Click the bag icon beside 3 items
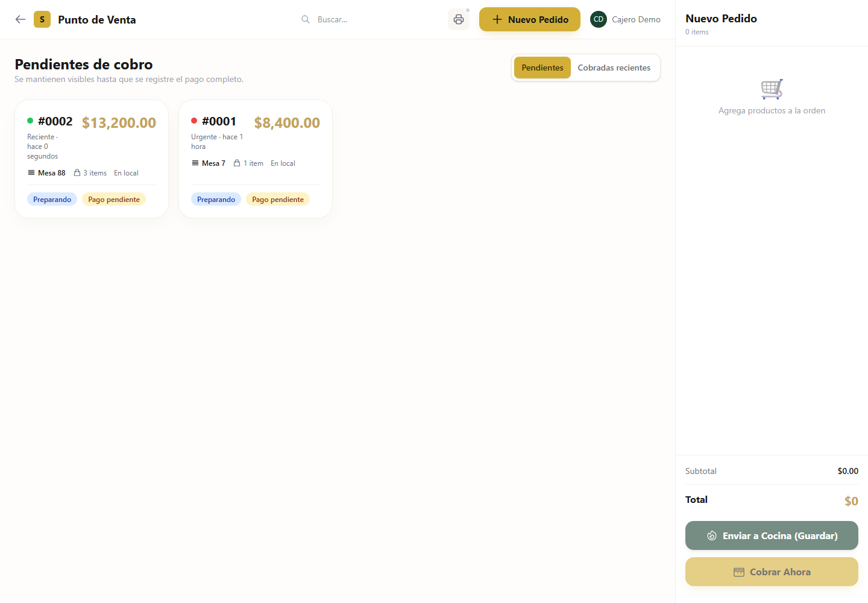 click(77, 172)
